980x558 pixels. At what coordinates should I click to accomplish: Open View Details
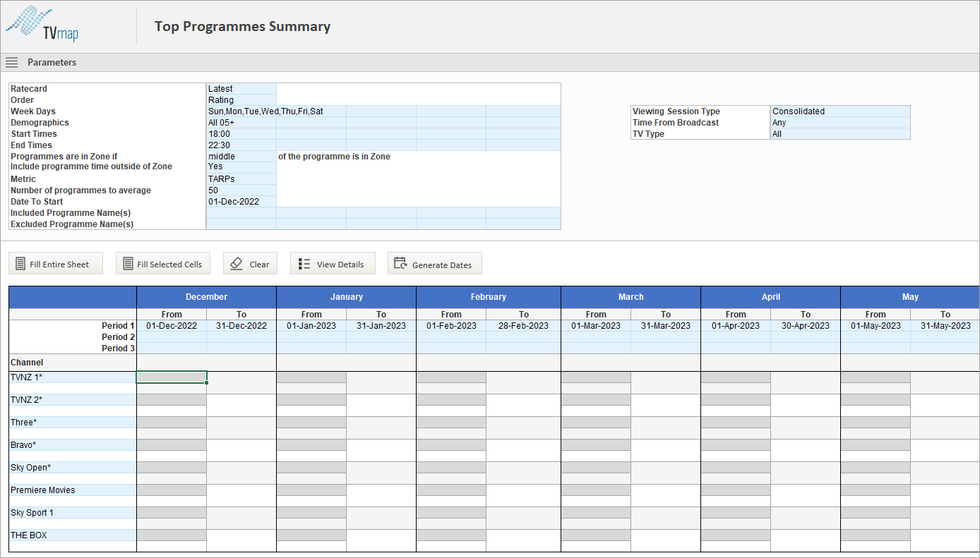(333, 264)
